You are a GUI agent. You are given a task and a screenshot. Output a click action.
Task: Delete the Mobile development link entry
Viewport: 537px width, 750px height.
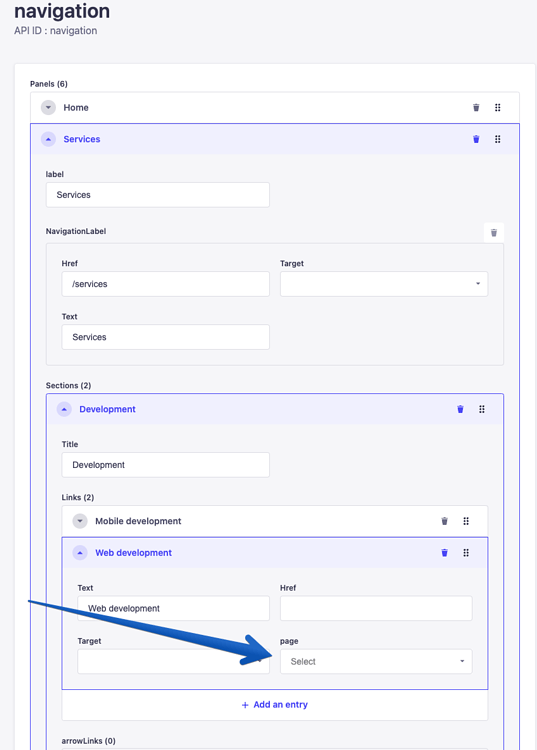(x=444, y=521)
